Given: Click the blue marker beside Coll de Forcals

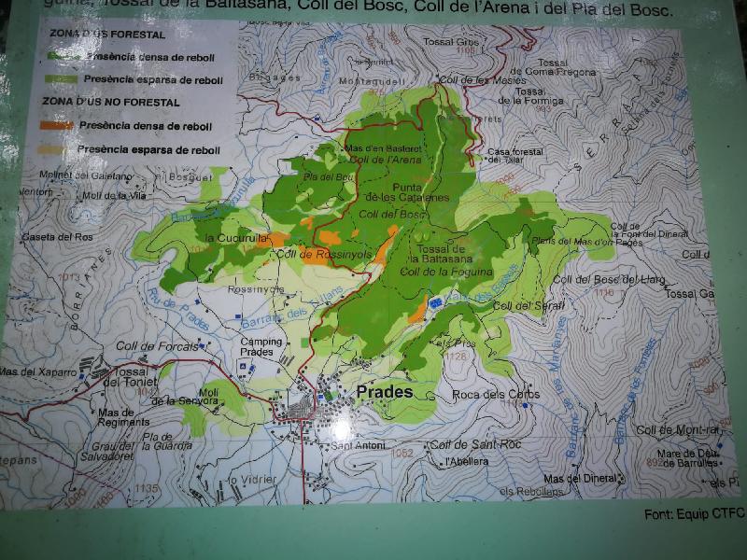Looking at the screenshot, I should point(203,345).
